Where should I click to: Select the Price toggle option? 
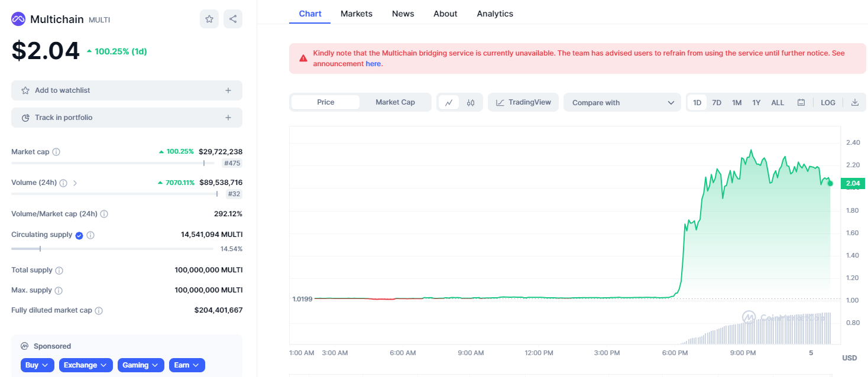click(325, 102)
